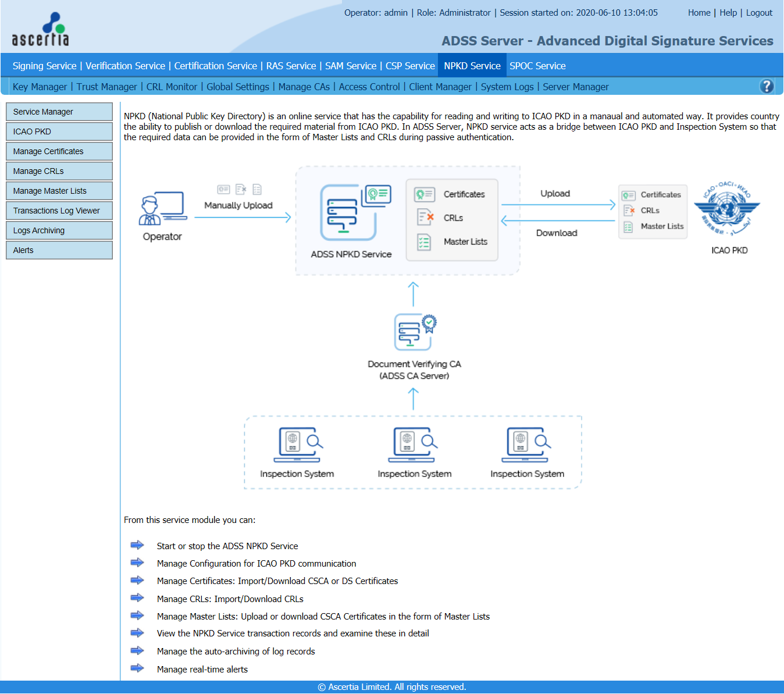This screenshot has height=694, width=784.
Task: Open Manage Master Lists from sidebar
Action: (59, 191)
